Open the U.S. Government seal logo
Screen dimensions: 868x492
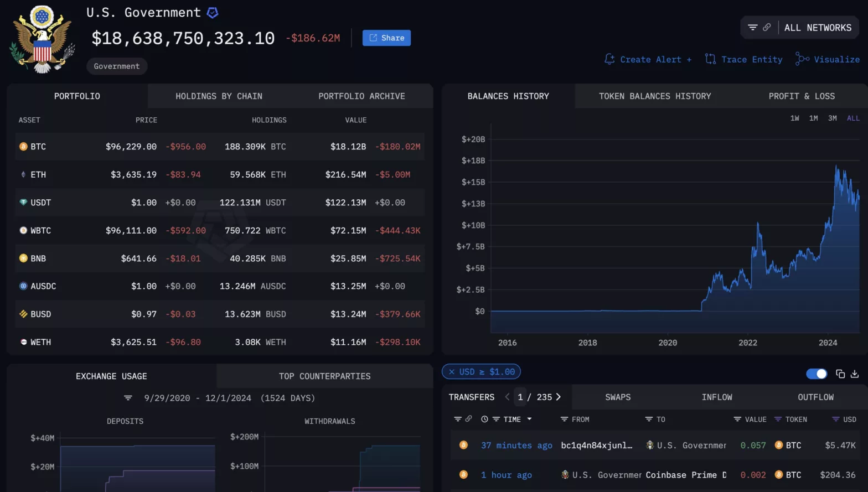tap(42, 39)
